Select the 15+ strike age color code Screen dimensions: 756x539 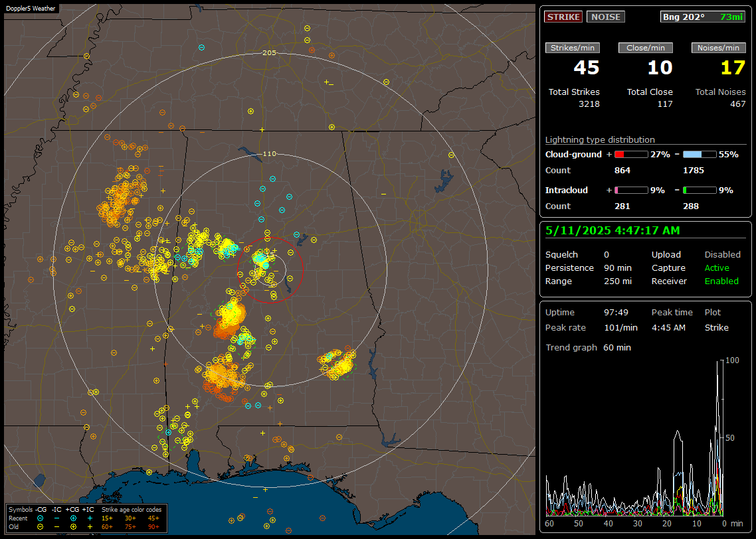click(x=107, y=518)
